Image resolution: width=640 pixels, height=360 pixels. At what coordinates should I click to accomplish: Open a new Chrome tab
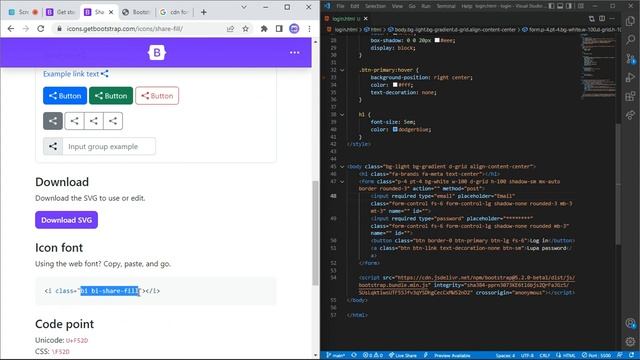pos(203,12)
